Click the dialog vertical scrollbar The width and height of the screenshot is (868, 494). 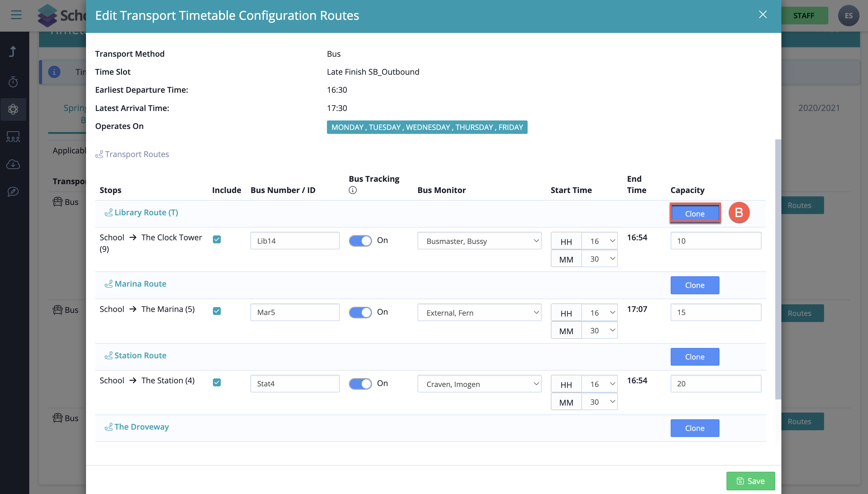click(x=778, y=269)
